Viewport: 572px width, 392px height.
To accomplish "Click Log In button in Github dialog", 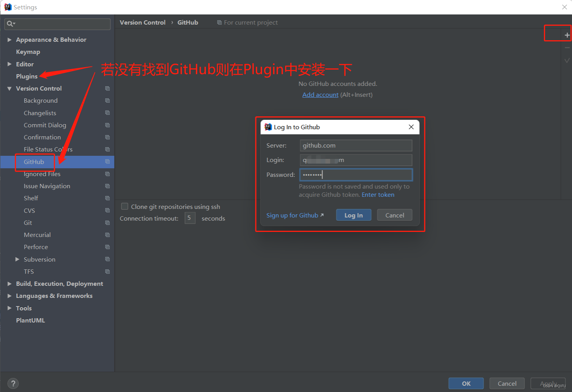I will click(354, 215).
